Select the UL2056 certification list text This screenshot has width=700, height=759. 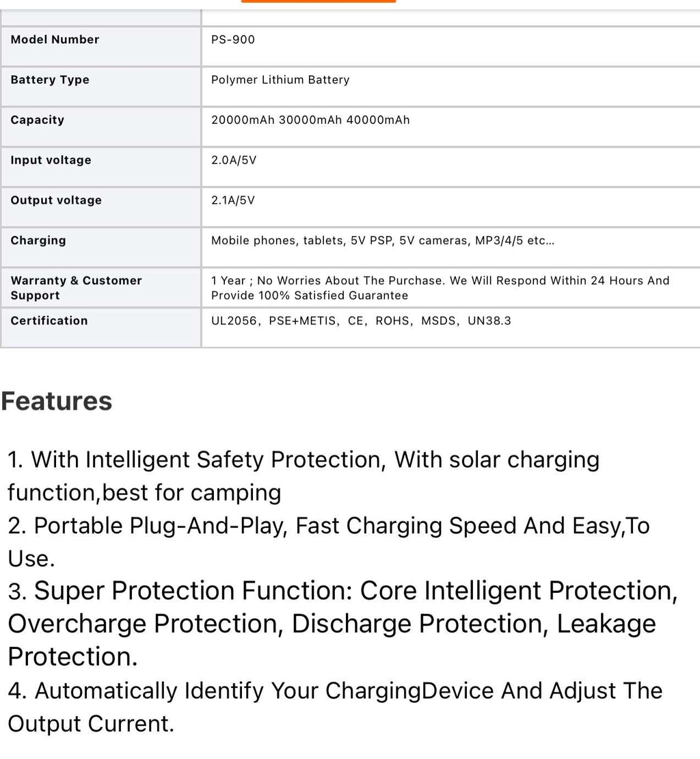pos(361,321)
